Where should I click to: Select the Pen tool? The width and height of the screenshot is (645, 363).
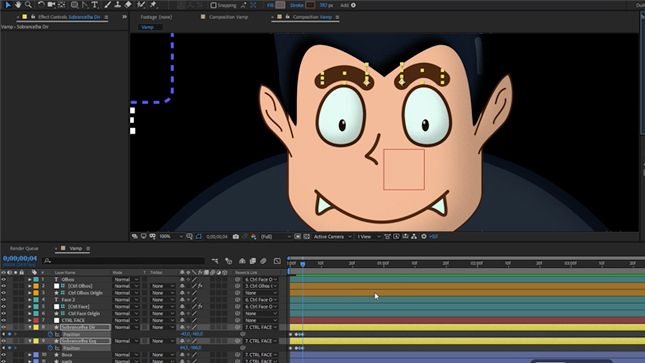pyautogui.click(x=85, y=5)
